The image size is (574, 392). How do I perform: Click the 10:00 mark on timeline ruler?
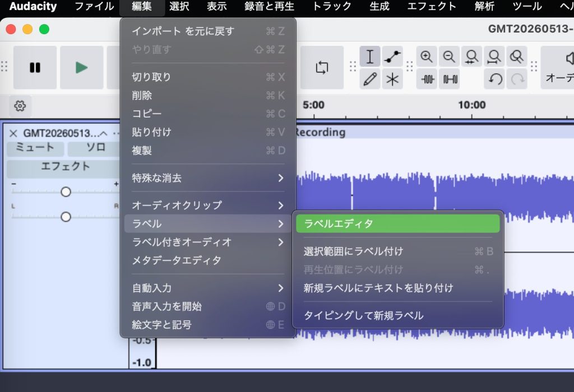click(472, 105)
